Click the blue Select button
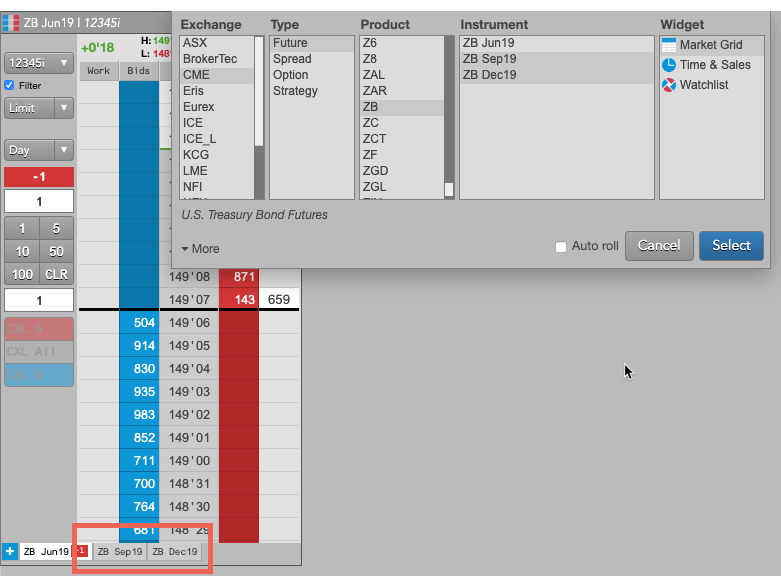 tap(731, 246)
